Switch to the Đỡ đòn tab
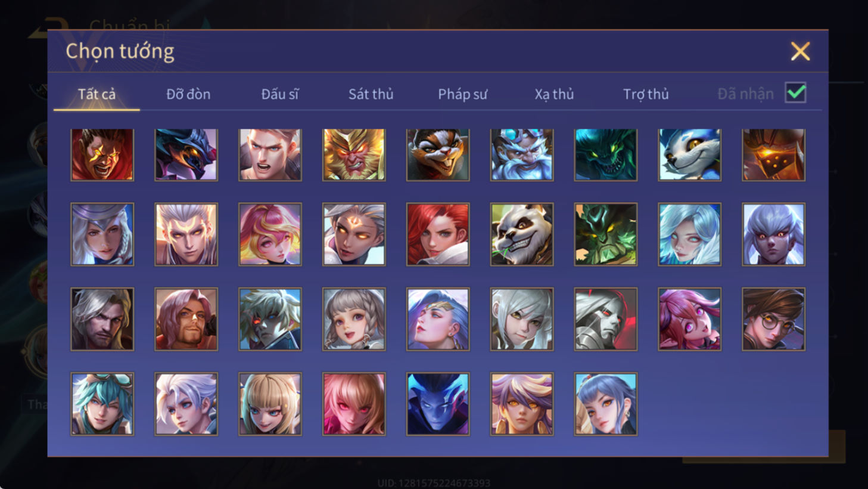 pyautogui.click(x=188, y=94)
